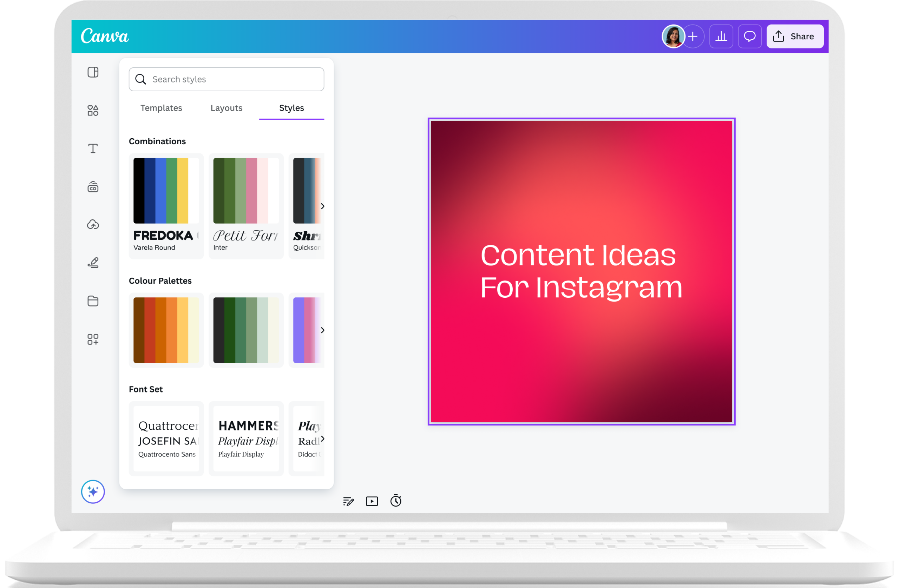Expand more Colour Palettes with the arrow

click(x=323, y=330)
